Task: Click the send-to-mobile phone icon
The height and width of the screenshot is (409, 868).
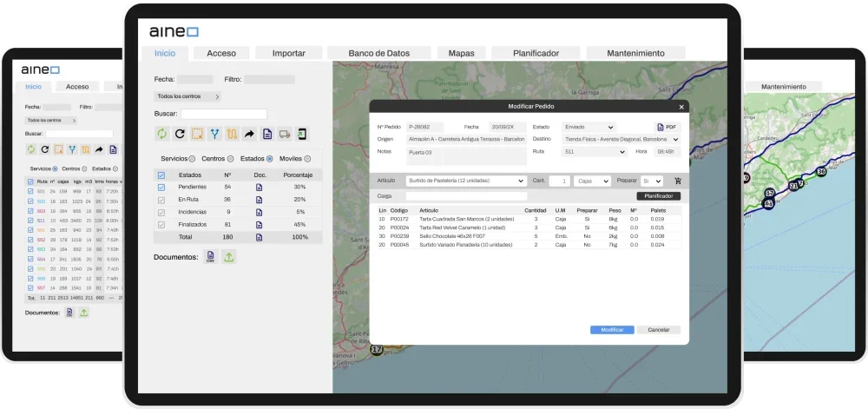Action: tap(302, 134)
